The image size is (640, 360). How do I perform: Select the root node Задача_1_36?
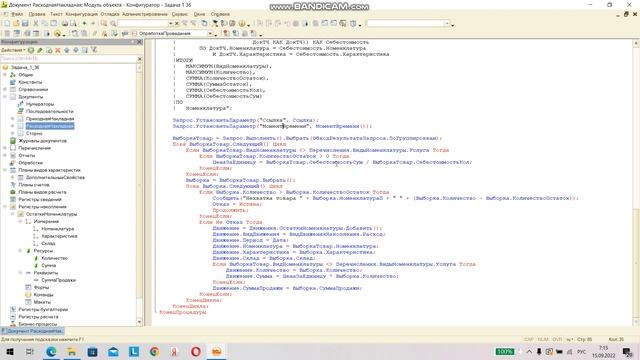(x=25, y=67)
